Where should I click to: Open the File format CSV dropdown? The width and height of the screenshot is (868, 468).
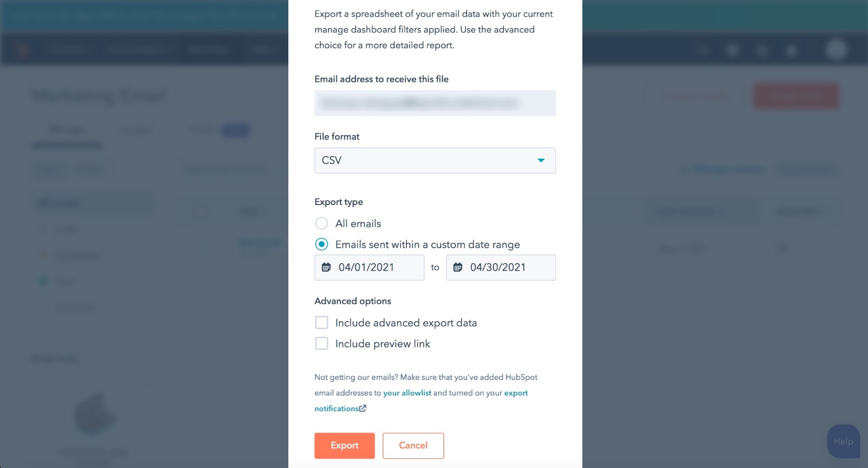[x=435, y=161]
